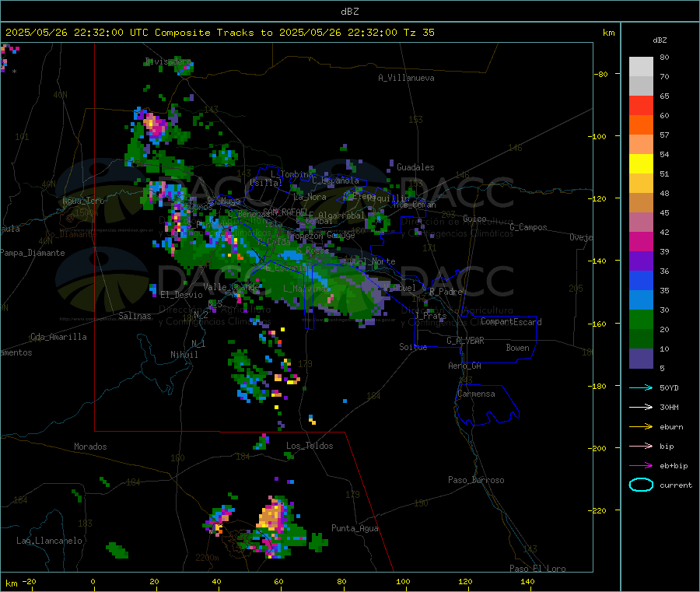The height and width of the screenshot is (592, 700).
Task: Click the Valle_Grande place label
Action: point(231,287)
